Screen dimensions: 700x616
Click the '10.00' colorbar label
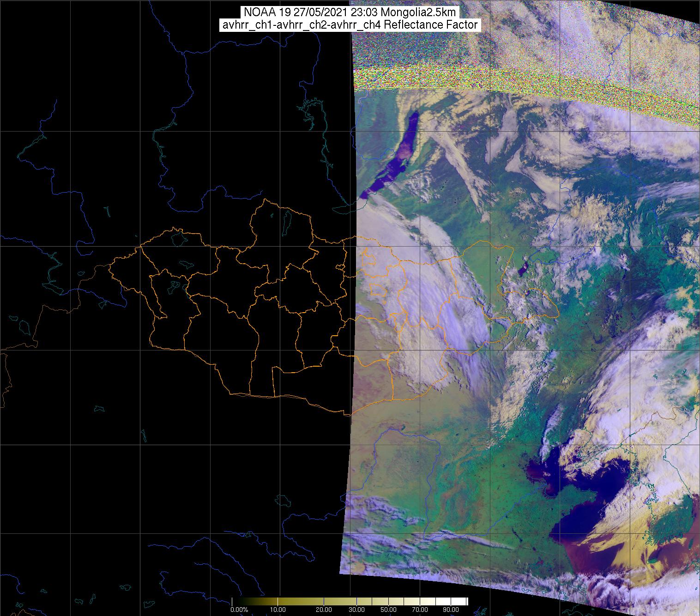click(x=278, y=610)
